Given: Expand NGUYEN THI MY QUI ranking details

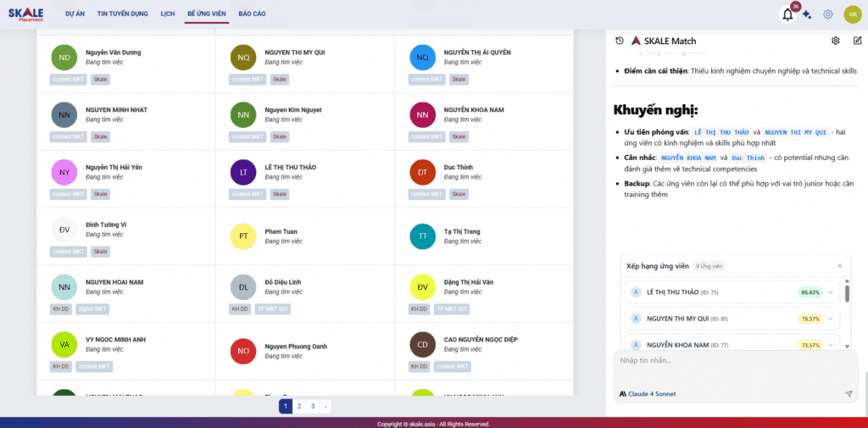Looking at the screenshot, I should click(x=831, y=319).
